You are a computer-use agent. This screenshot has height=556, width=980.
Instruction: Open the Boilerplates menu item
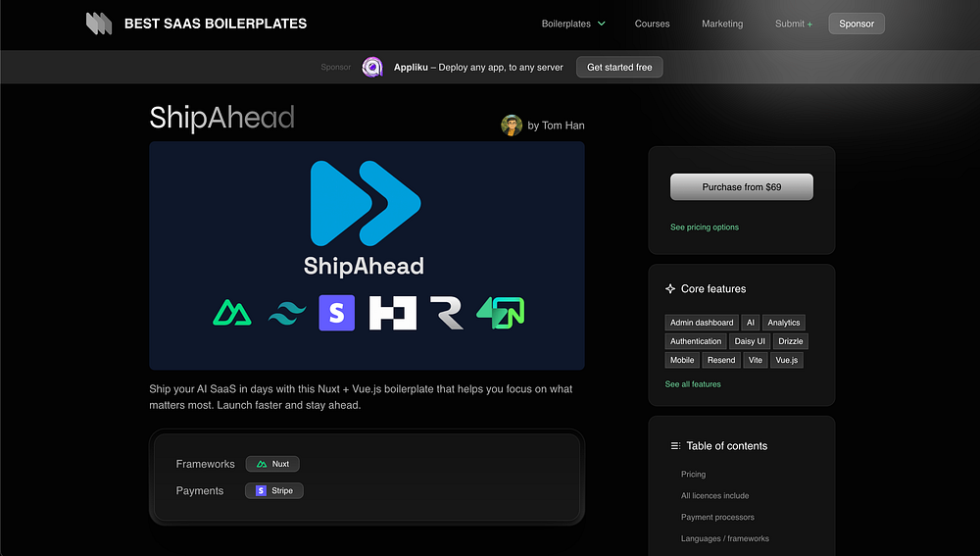click(565, 24)
